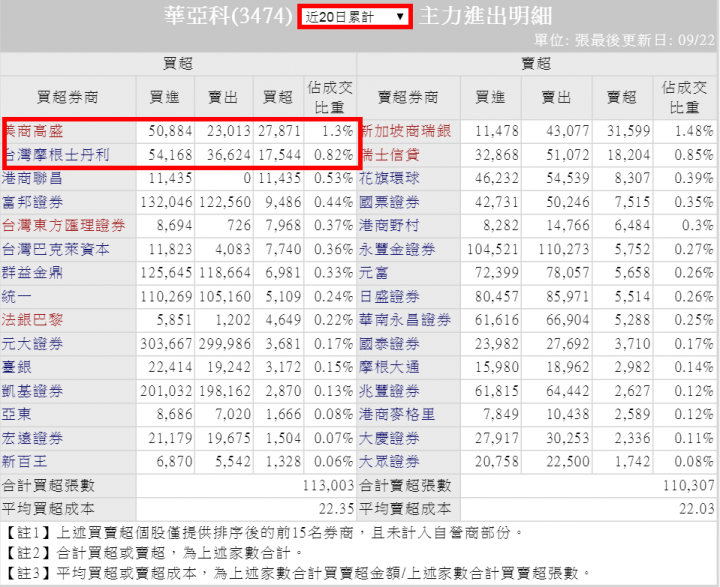Click average net-sell cost 22.03
This screenshot has width=720, height=587.
point(697,509)
